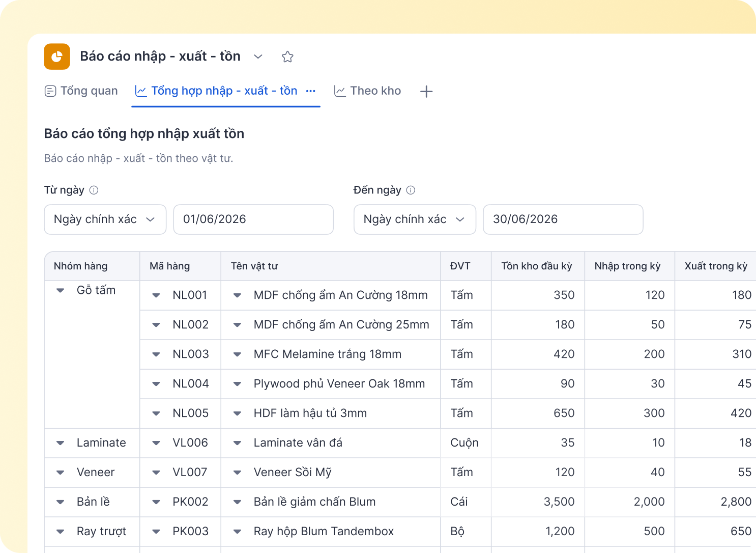The width and height of the screenshot is (756, 553).
Task: Collapse the VL007 item code row
Action: click(156, 473)
